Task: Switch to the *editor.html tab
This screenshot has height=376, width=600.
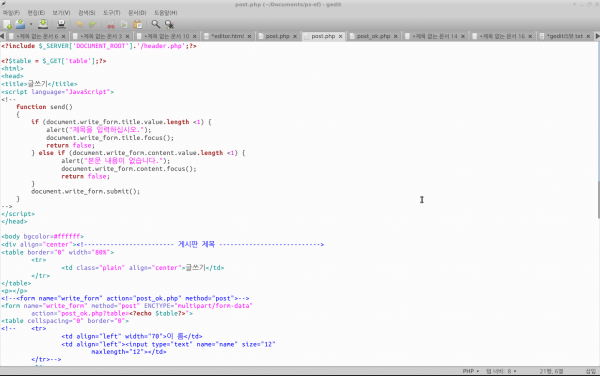Action: point(227,36)
